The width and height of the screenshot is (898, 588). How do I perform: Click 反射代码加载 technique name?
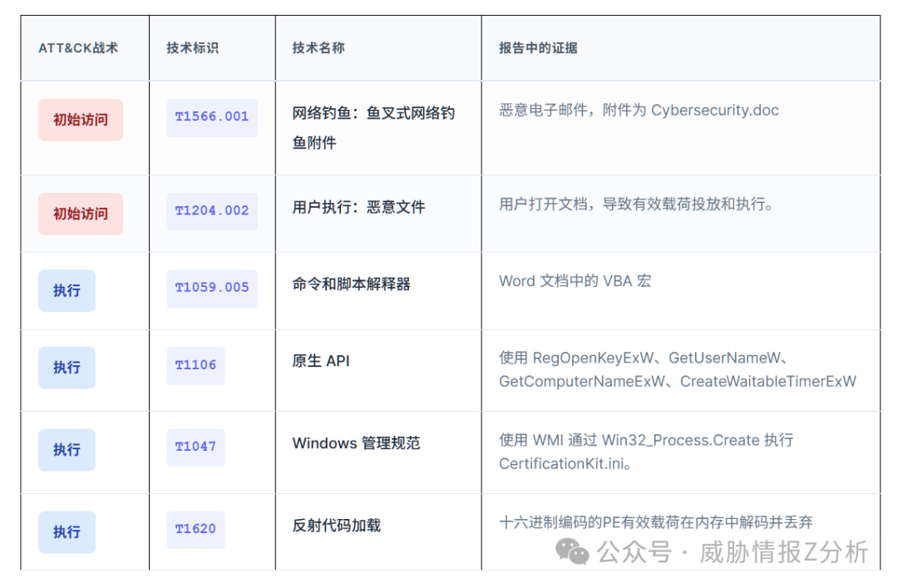pyautogui.click(x=336, y=526)
